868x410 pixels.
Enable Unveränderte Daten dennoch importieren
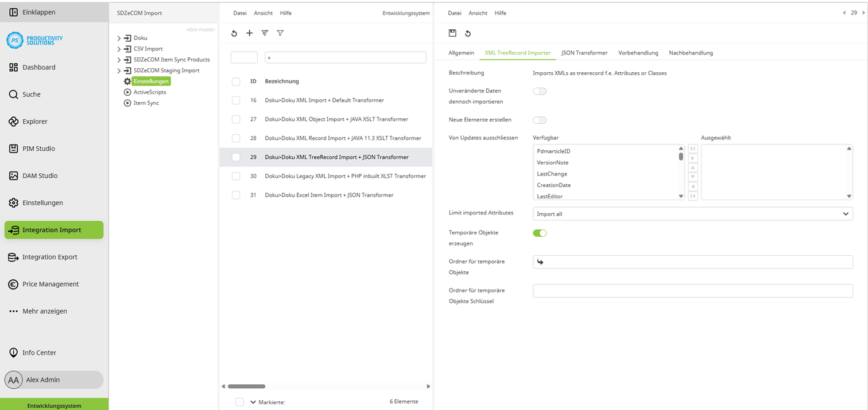[x=539, y=91]
